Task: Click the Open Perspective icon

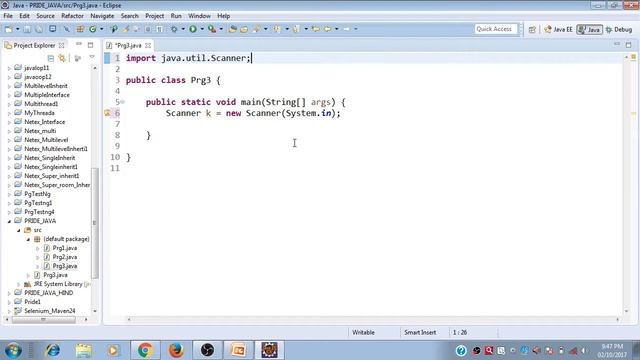Action: pyautogui.click(x=532, y=29)
